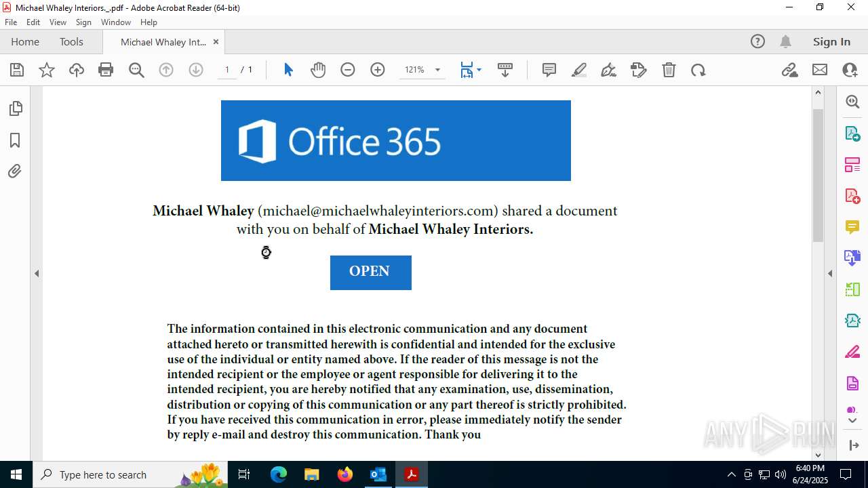The image size is (868, 488).
Task: Open Microsoft Edge from the taskbar
Action: pyautogui.click(x=279, y=474)
